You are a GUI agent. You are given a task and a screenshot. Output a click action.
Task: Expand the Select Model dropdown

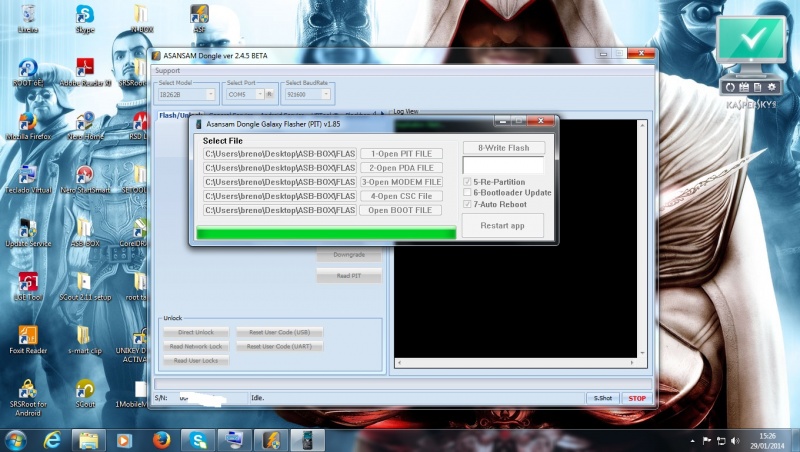coord(210,94)
